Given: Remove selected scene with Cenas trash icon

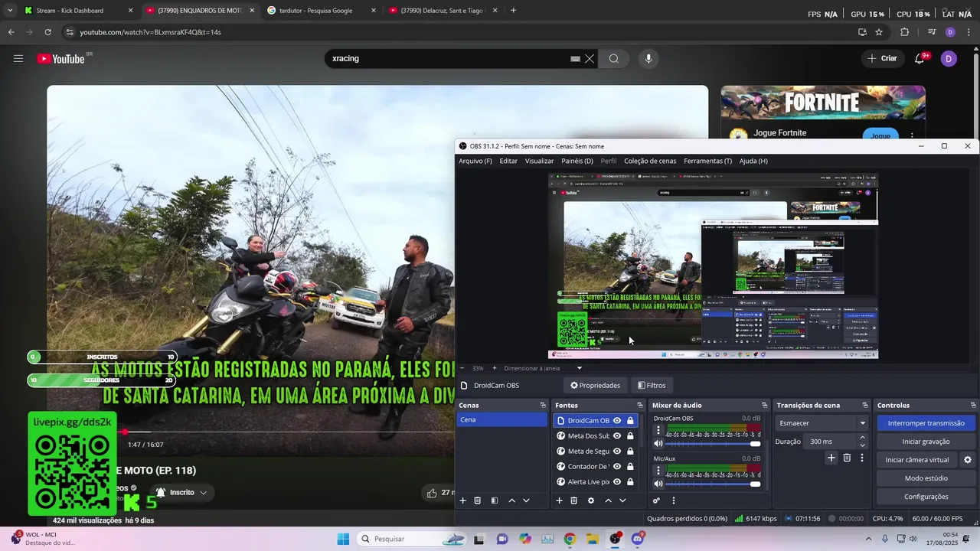Looking at the screenshot, I should pos(478,500).
